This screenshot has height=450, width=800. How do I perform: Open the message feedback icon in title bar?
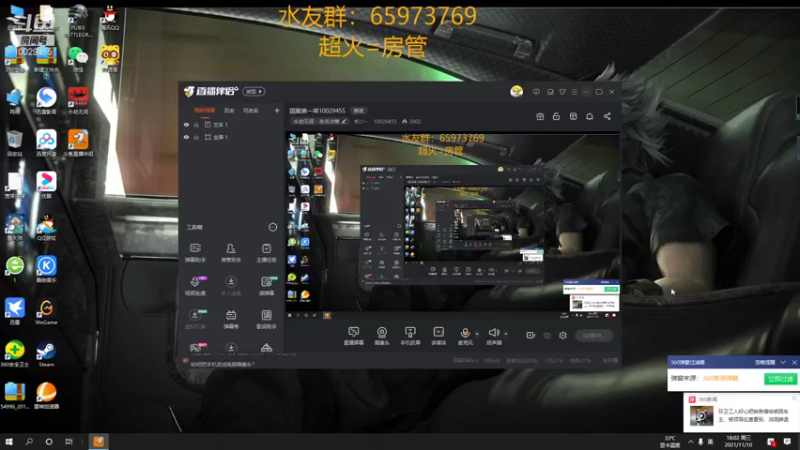[536, 92]
